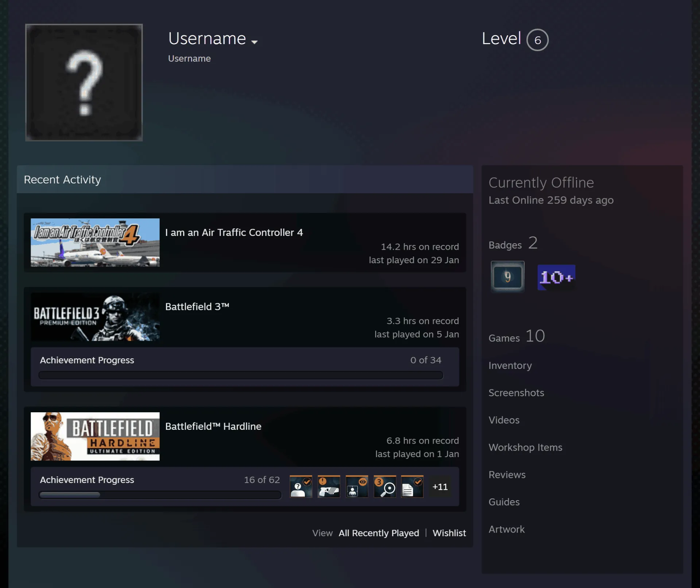Click the Level label text

[x=501, y=39]
